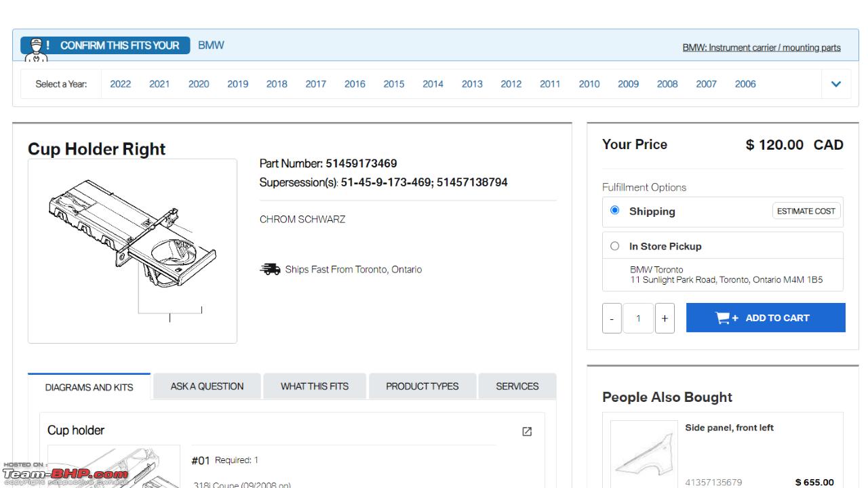Open the Ask a Question tab
The width and height of the screenshot is (868, 488).
[207, 386]
